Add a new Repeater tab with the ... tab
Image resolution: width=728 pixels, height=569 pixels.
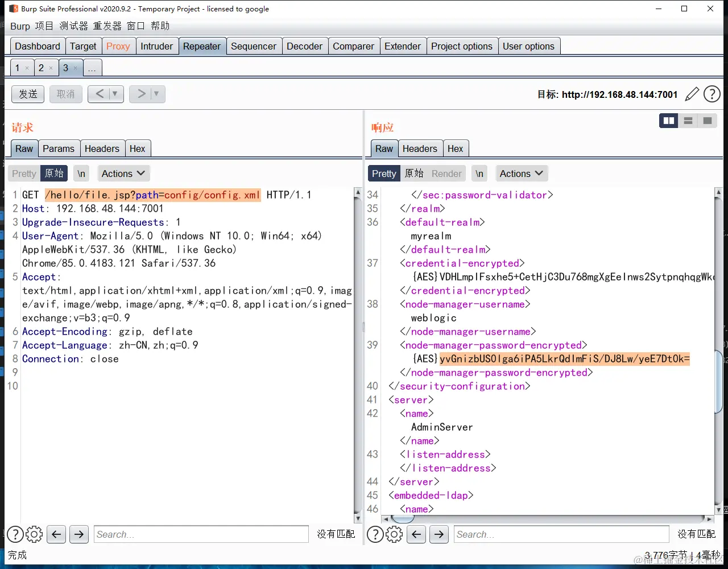(92, 68)
